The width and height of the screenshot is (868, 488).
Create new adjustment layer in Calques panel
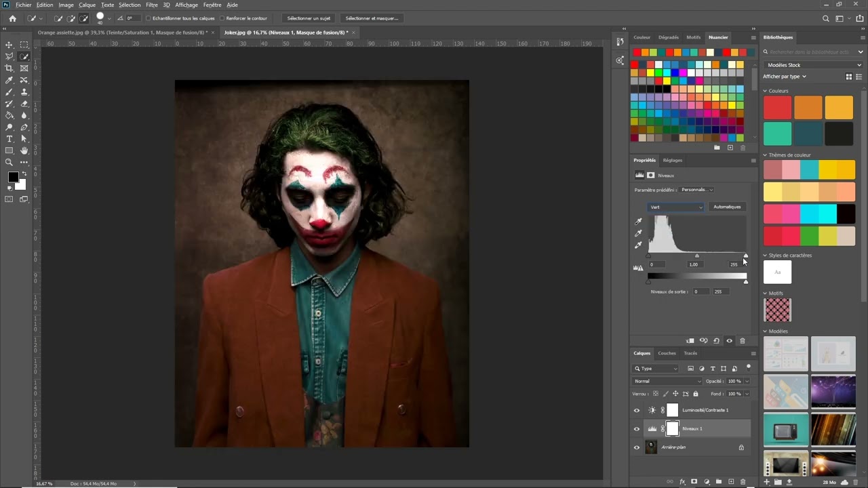707,482
